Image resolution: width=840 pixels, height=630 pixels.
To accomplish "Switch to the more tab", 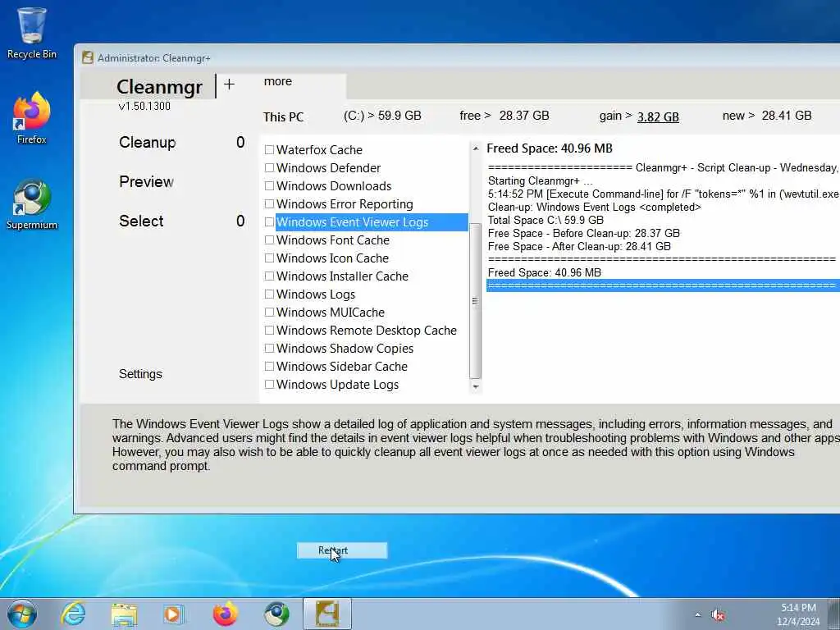I will tap(278, 81).
